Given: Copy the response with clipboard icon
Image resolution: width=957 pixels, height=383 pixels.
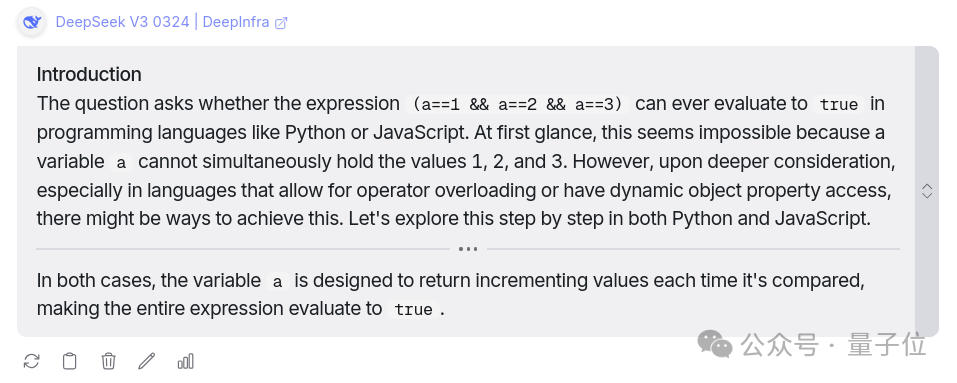Looking at the screenshot, I should click(70, 361).
